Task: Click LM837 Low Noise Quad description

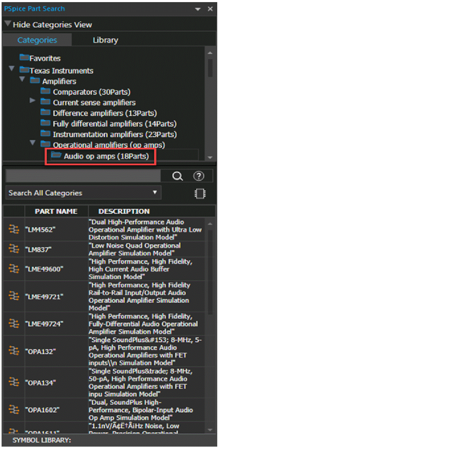Action: [x=135, y=249]
